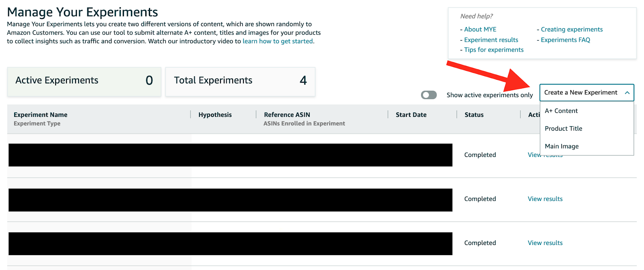Click the Status column header
The width and height of the screenshot is (644, 270).
click(x=474, y=115)
